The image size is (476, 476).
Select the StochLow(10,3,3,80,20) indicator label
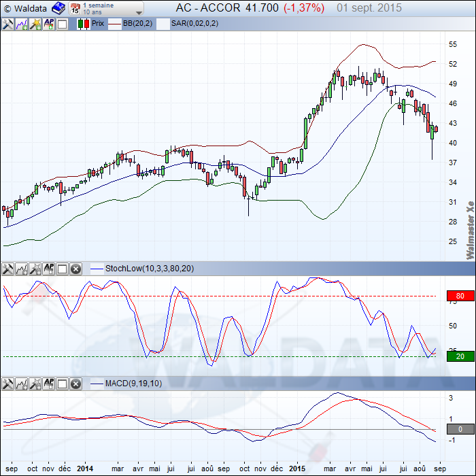tap(149, 269)
